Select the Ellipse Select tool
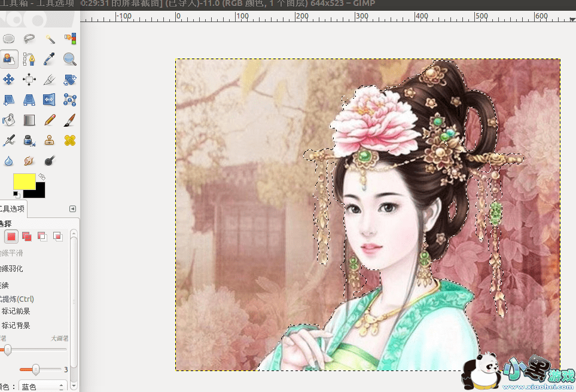The height and width of the screenshot is (392, 576). click(9, 38)
